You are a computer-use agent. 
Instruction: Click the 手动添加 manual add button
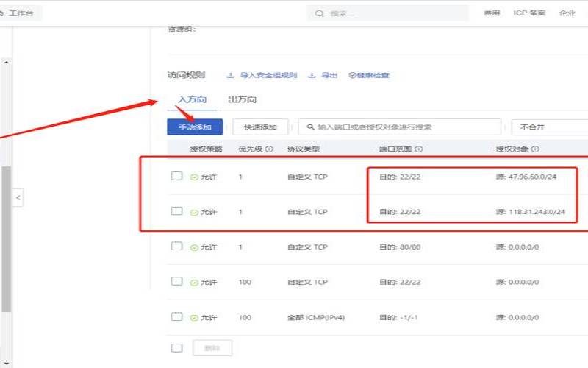click(x=195, y=127)
